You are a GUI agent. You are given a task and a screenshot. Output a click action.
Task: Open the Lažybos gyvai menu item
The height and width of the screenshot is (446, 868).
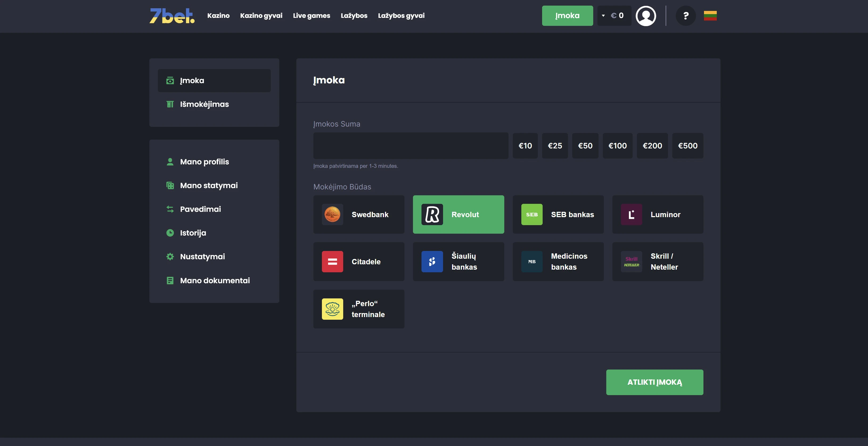pos(401,16)
